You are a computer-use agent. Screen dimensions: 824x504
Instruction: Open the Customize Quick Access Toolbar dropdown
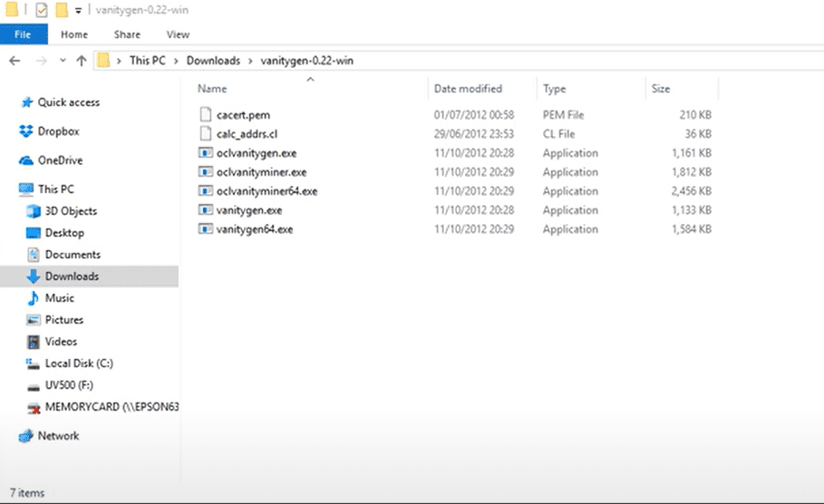point(78,11)
